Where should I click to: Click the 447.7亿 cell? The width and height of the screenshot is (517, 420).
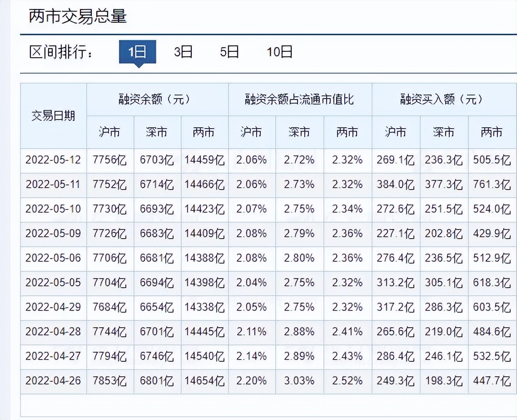pos(492,381)
